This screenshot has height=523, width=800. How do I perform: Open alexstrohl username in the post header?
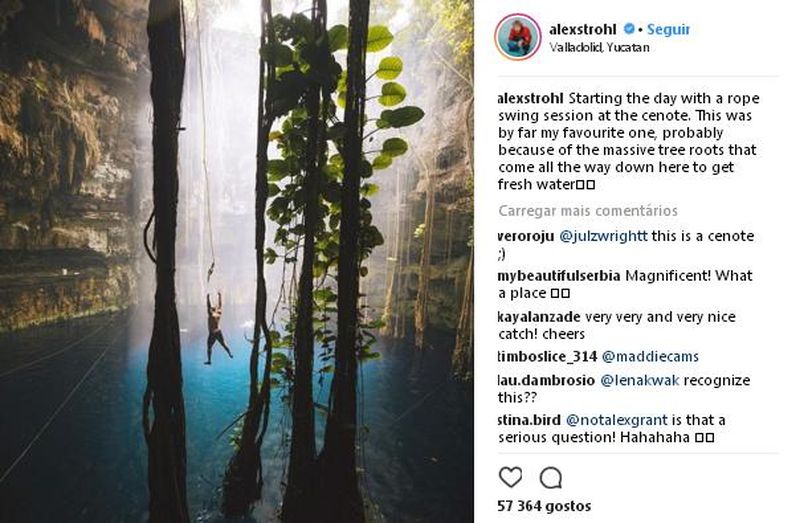tap(584, 29)
